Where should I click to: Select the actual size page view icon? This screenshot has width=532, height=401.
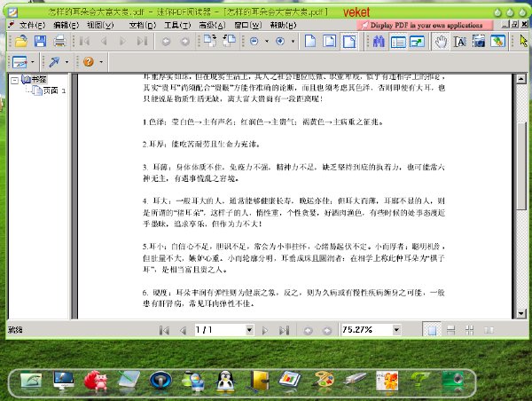[x=310, y=42]
